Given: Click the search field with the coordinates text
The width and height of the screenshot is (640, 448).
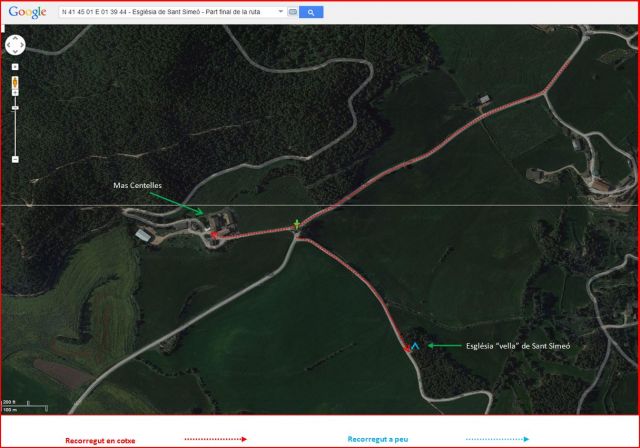Looking at the screenshot, I should tap(168, 12).
